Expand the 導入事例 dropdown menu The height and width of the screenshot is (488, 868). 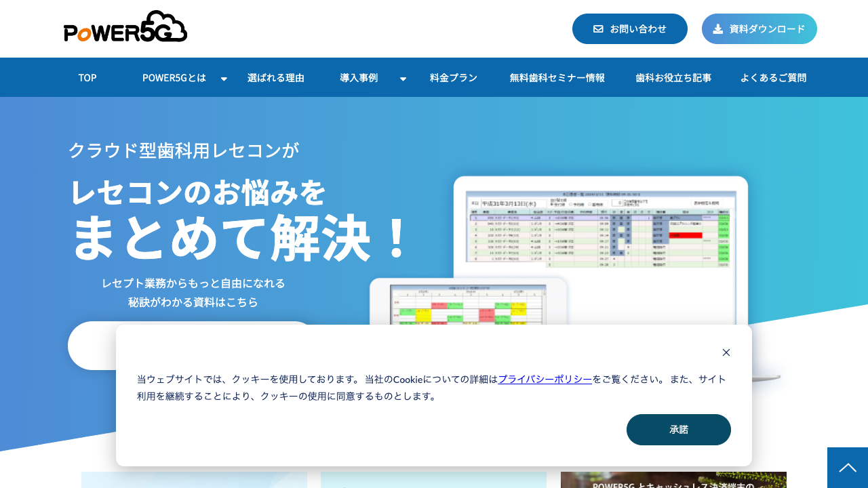[357, 77]
